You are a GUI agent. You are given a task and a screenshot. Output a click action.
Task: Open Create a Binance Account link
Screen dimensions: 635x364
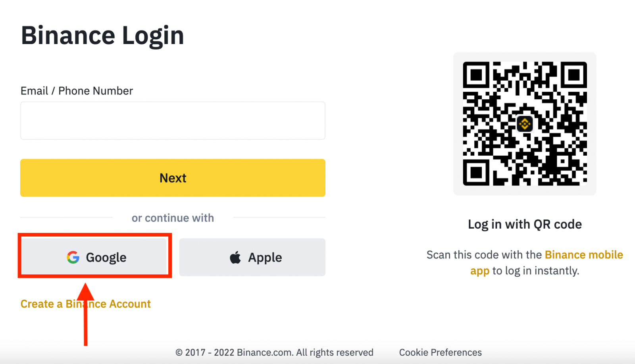tap(85, 304)
